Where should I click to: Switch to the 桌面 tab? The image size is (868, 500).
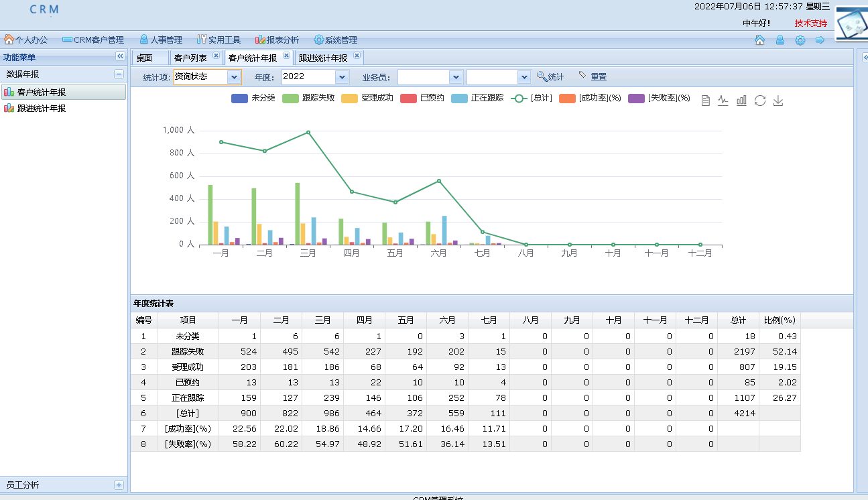(149, 58)
